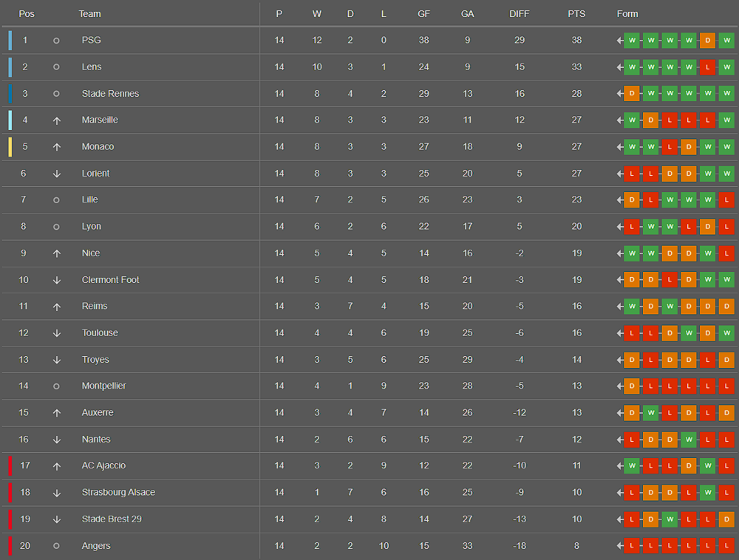Click the yellow position marker beside Monaco
This screenshot has height=560, width=739.
coord(10,146)
